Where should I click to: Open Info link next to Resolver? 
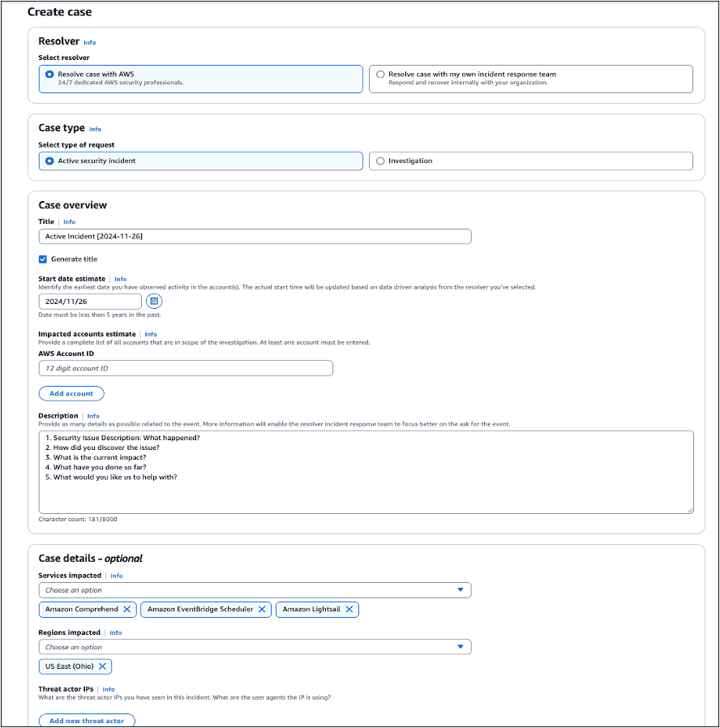point(89,42)
